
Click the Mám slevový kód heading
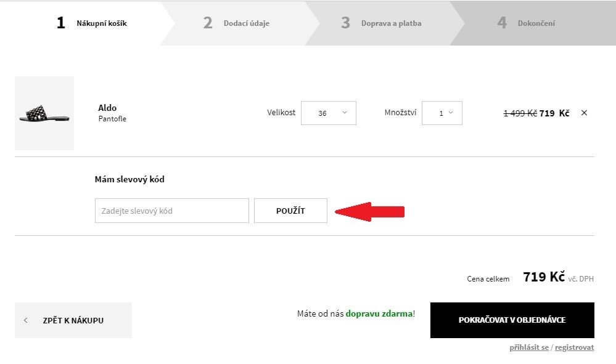(129, 179)
